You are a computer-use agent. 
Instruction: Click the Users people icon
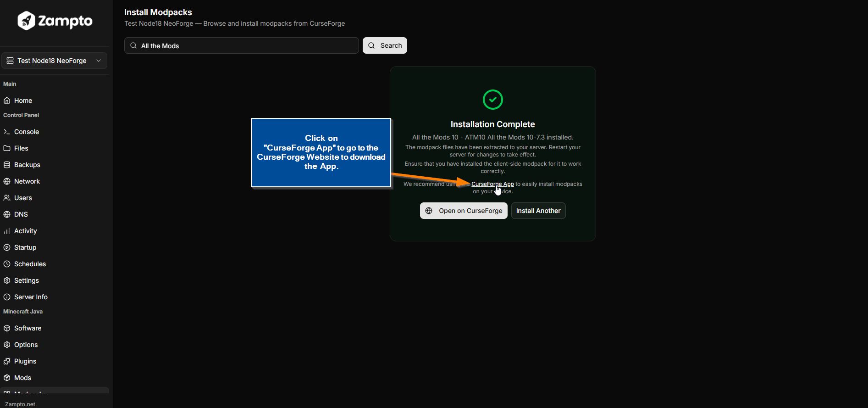tap(7, 198)
